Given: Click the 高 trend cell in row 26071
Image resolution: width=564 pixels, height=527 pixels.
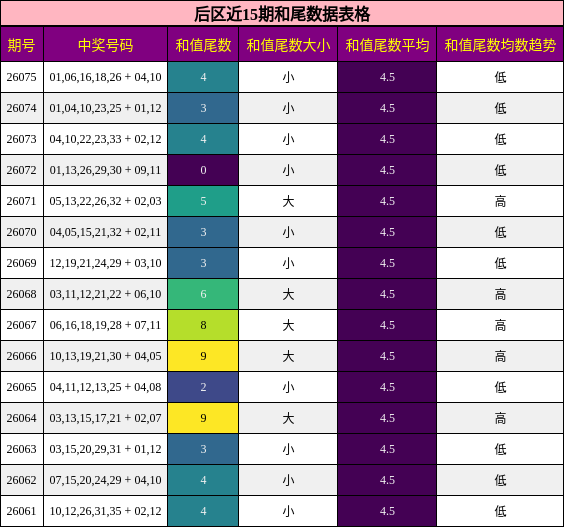Looking at the screenshot, I should point(500,201).
